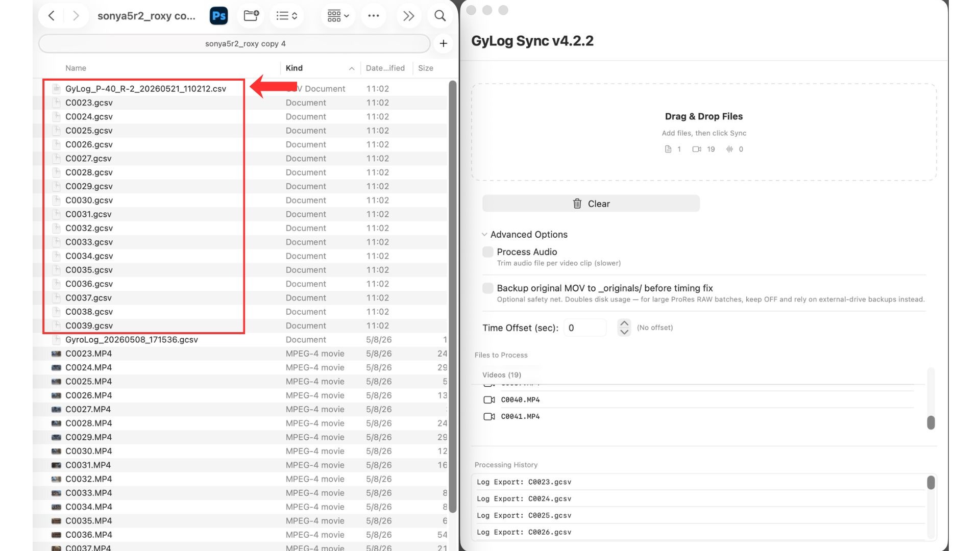
Task: Select the C0030.MP4 movie icon
Action: (56, 451)
